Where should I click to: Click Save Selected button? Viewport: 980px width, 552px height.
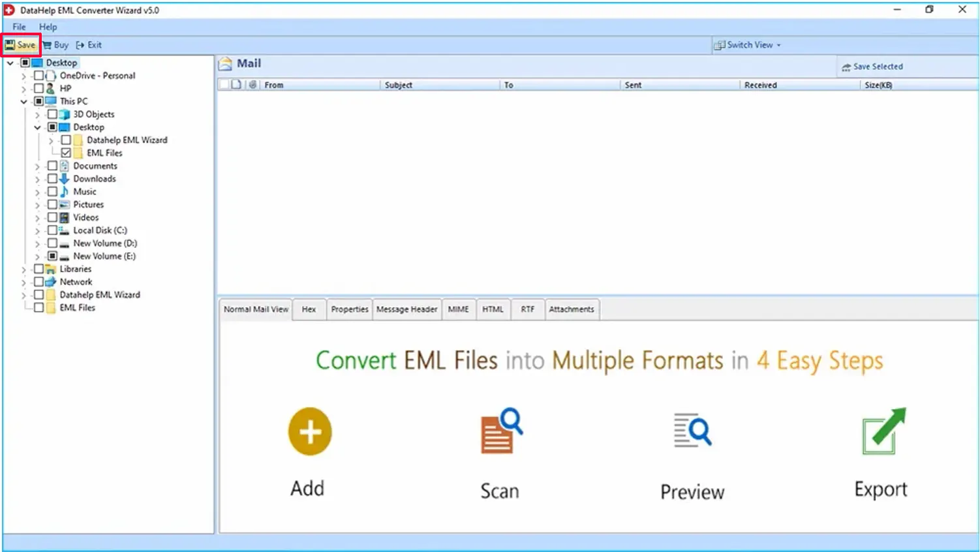(x=872, y=67)
